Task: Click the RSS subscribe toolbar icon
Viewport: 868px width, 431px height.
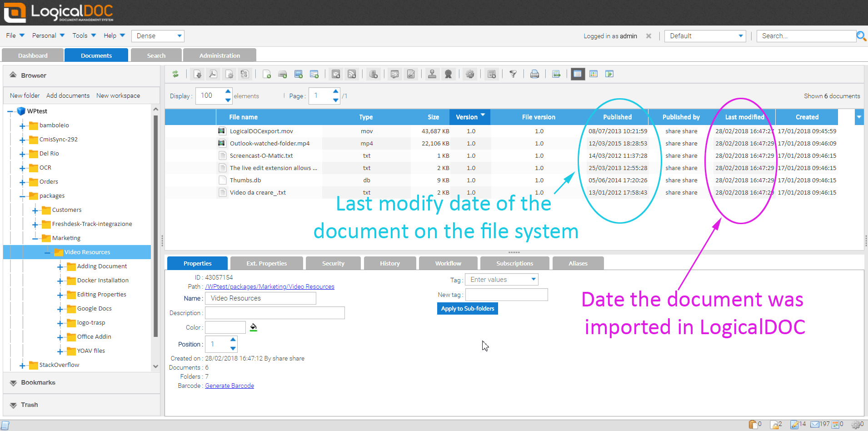Action: (352, 74)
